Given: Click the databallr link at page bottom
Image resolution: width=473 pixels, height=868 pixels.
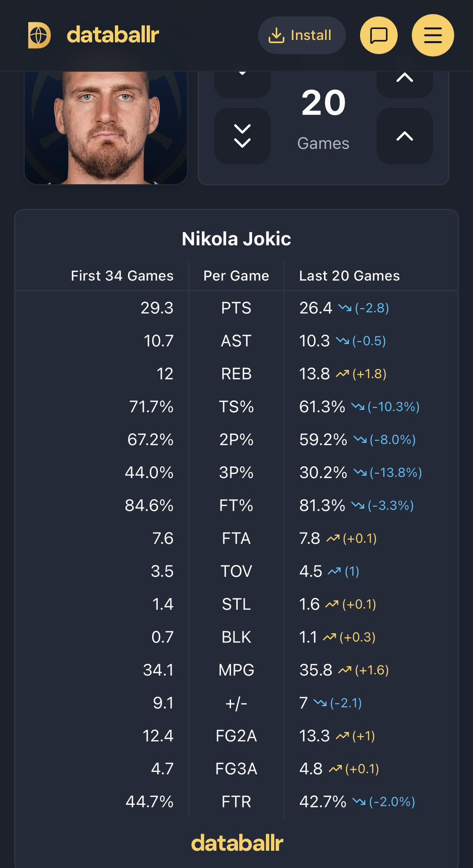Looking at the screenshot, I should pyautogui.click(x=236, y=843).
